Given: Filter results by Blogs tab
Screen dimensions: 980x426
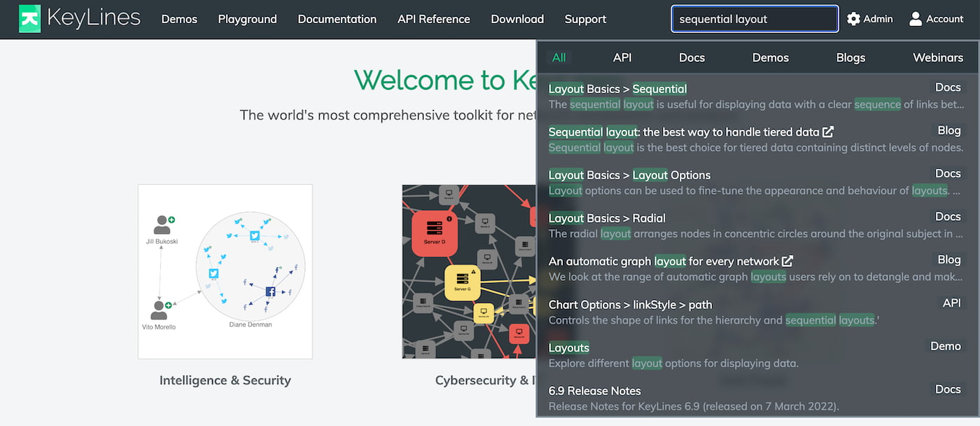Looking at the screenshot, I should [850, 57].
